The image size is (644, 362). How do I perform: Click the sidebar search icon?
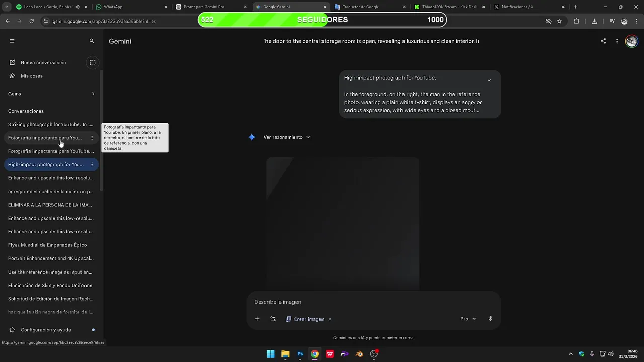92,41
